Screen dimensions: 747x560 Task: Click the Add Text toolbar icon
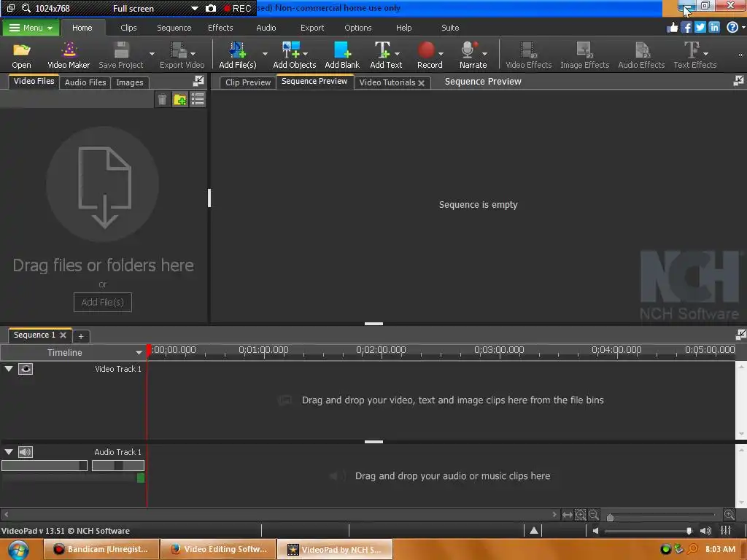386,55
